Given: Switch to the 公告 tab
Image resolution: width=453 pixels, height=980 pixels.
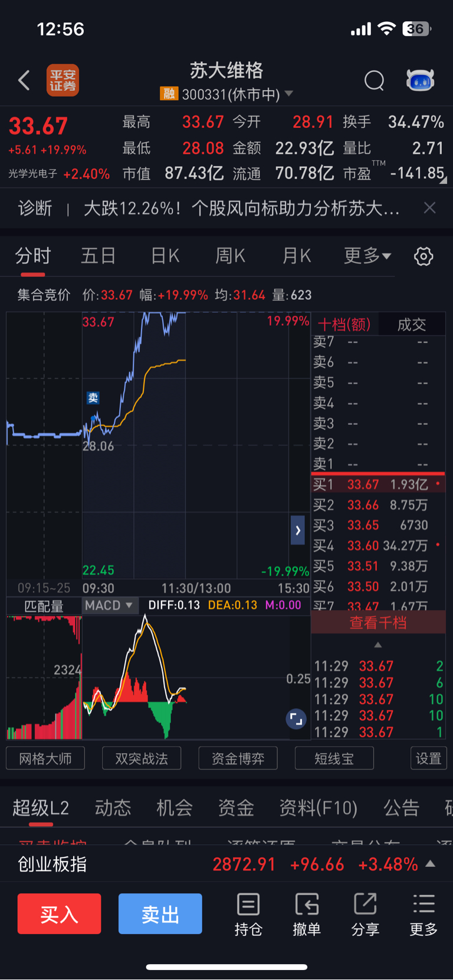Looking at the screenshot, I should pyautogui.click(x=402, y=808).
